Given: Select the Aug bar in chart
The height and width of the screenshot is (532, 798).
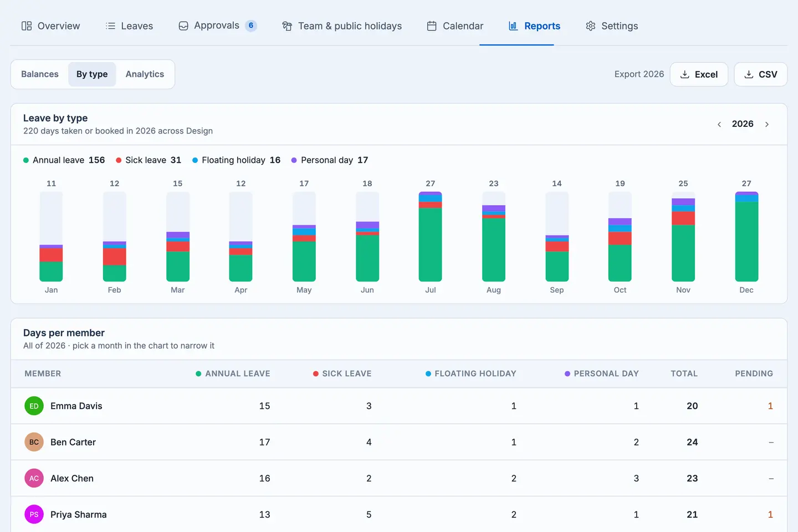Looking at the screenshot, I should 494,237.
